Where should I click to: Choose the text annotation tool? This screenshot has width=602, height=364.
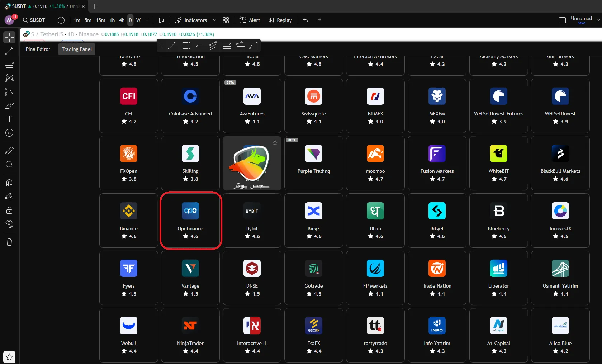(x=9, y=119)
